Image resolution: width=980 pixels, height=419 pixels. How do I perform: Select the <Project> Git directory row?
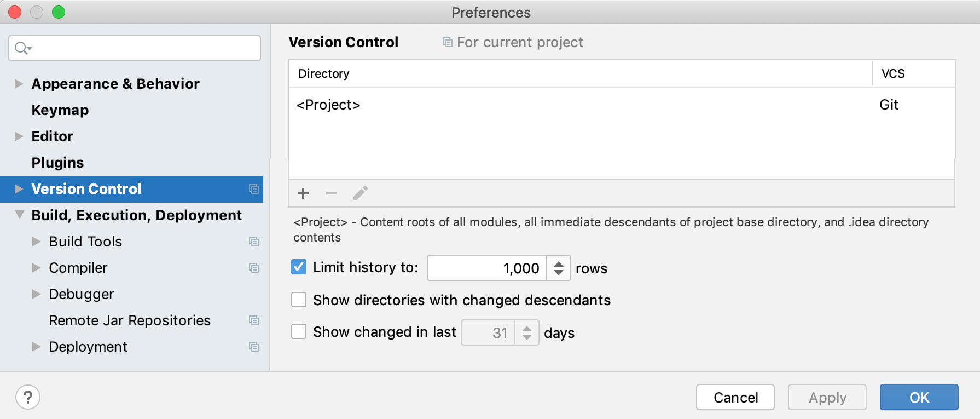tap(547, 105)
